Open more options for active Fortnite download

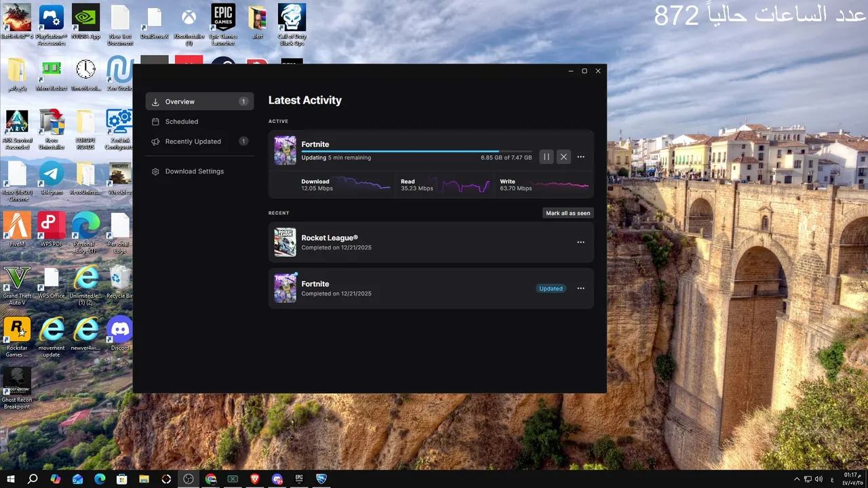point(580,157)
